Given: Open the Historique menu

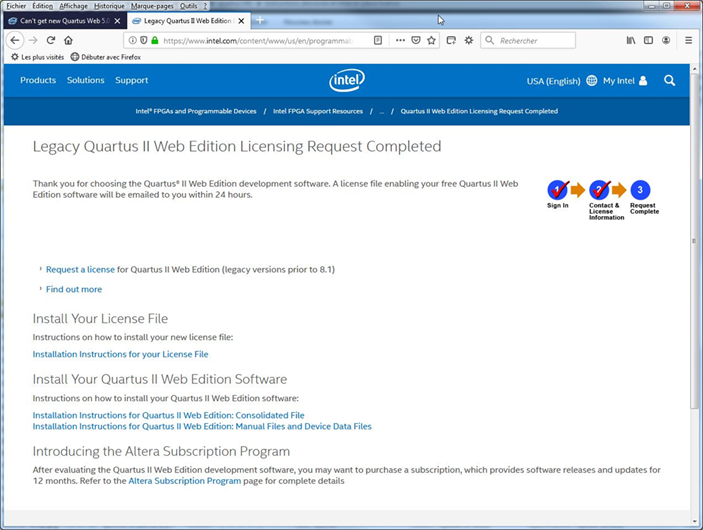Looking at the screenshot, I should click(109, 6).
